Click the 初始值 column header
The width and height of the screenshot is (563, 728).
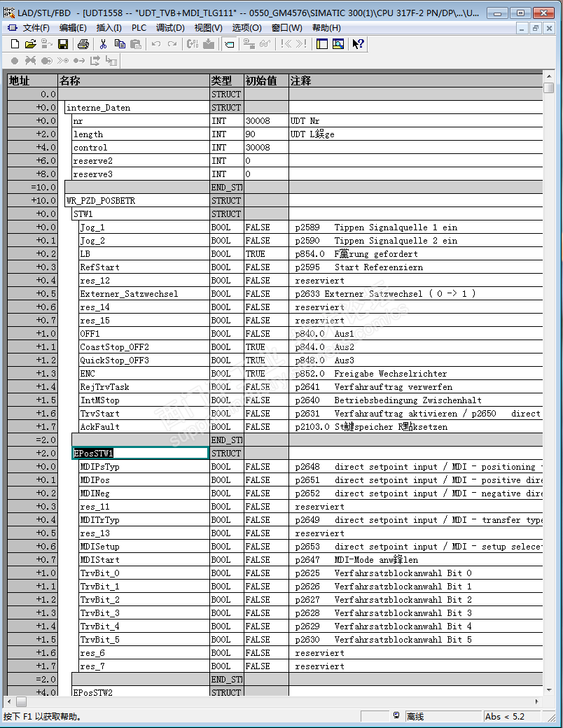266,80
